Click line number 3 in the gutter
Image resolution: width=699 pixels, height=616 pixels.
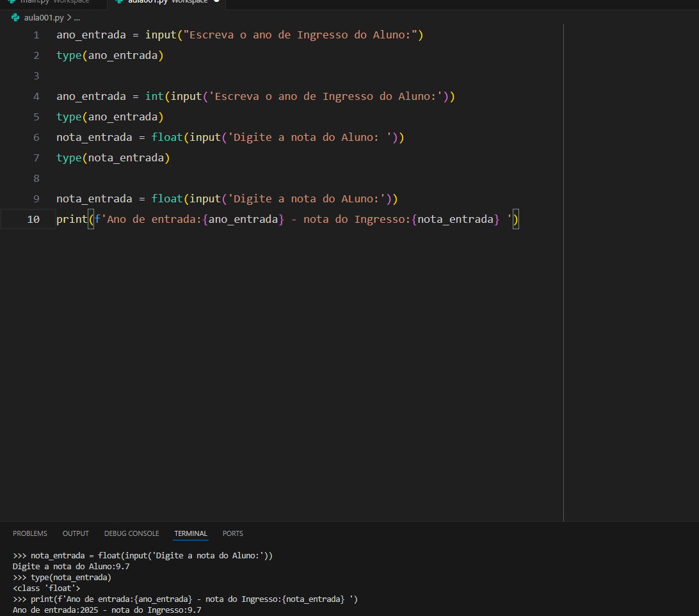tap(36, 76)
